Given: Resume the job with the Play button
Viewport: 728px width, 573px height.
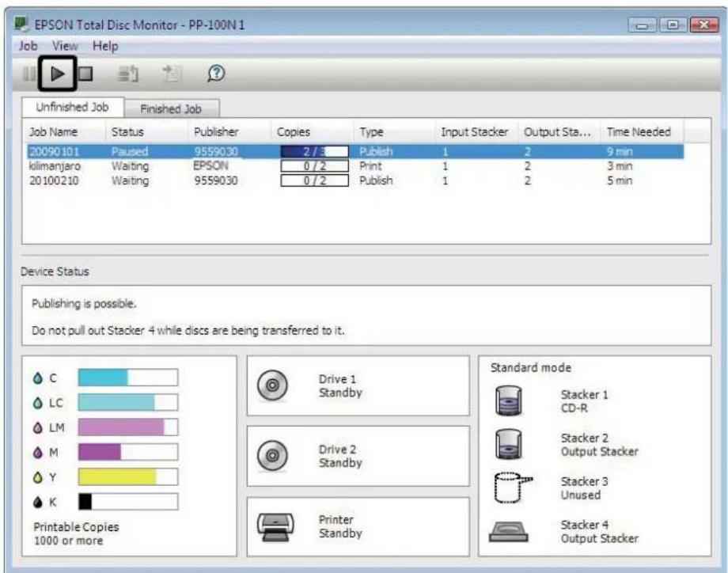Looking at the screenshot, I should coord(58,74).
